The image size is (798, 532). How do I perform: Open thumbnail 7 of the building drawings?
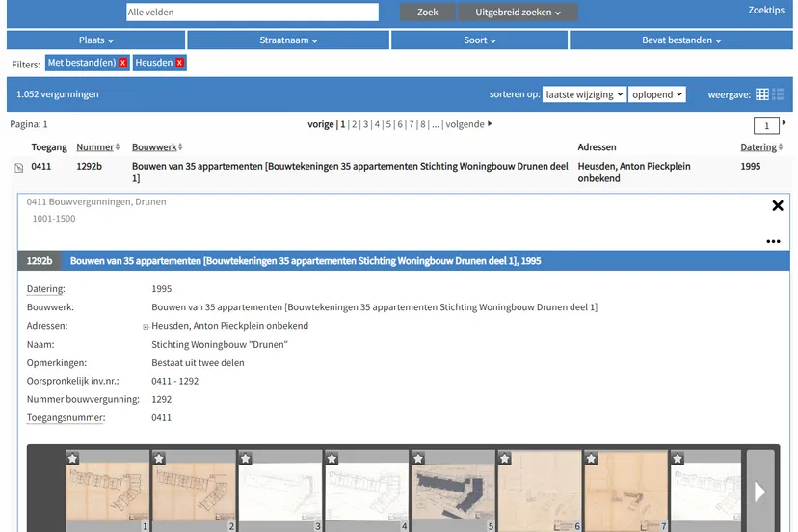625,492
